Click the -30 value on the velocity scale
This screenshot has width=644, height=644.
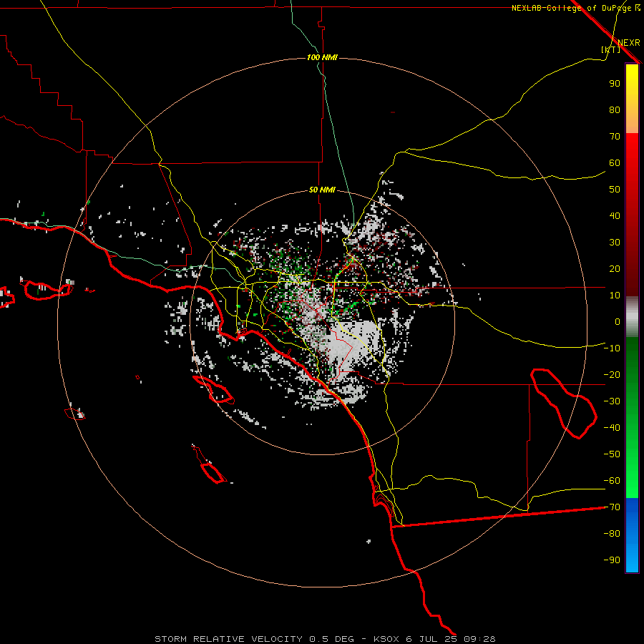click(612, 401)
